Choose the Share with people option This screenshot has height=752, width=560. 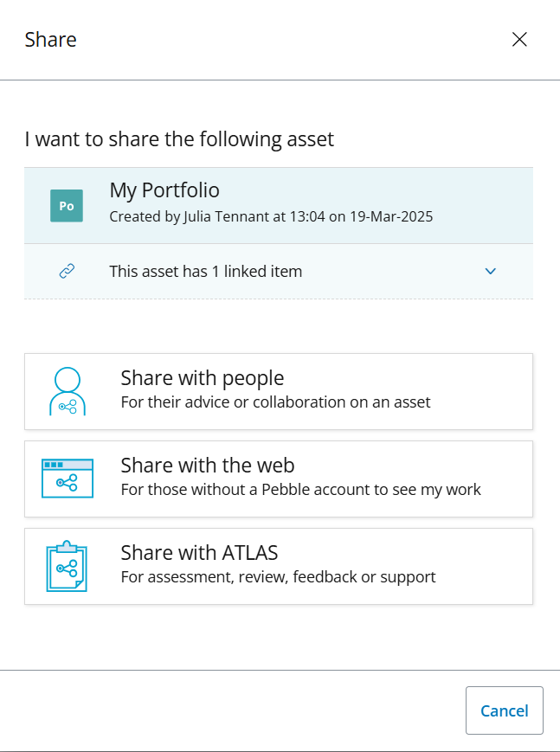pyautogui.click(x=279, y=391)
